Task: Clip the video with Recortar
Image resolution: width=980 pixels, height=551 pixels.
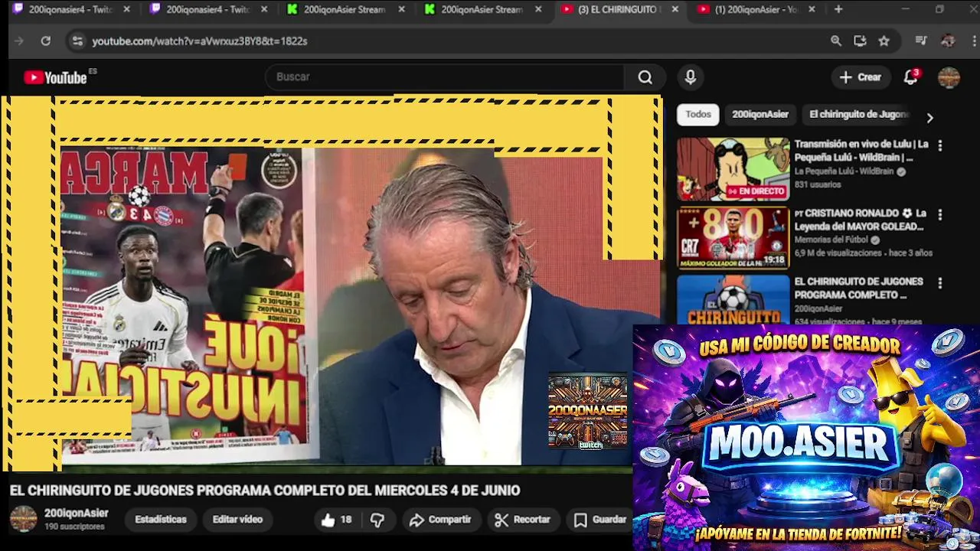Action: (523, 520)
